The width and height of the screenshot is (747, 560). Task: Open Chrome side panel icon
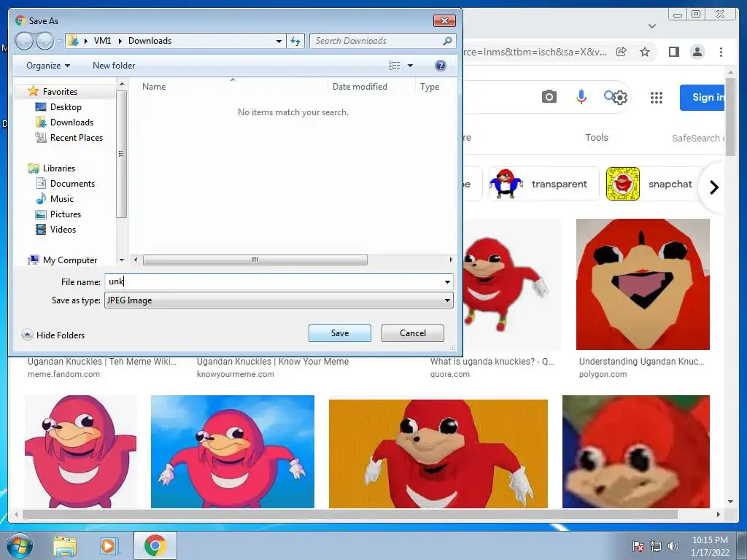pyautogui.click(x=673, y=52)
